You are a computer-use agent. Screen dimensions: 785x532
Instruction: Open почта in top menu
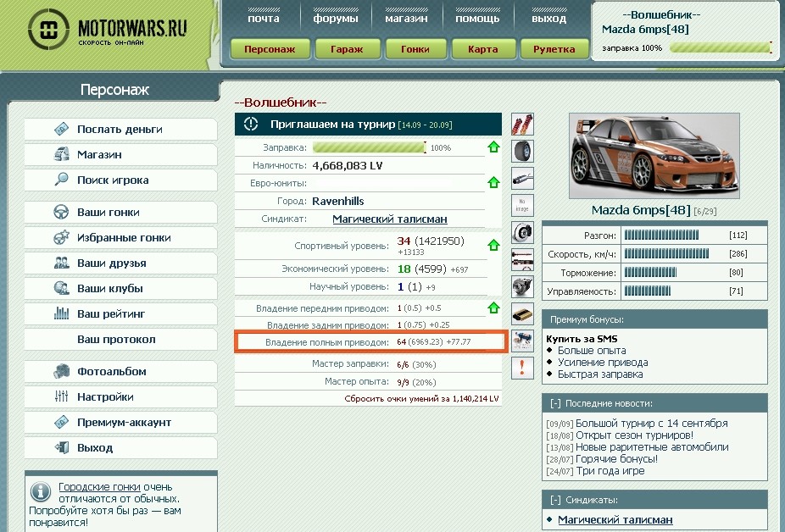pyautogui.click(x=264, y=19)
